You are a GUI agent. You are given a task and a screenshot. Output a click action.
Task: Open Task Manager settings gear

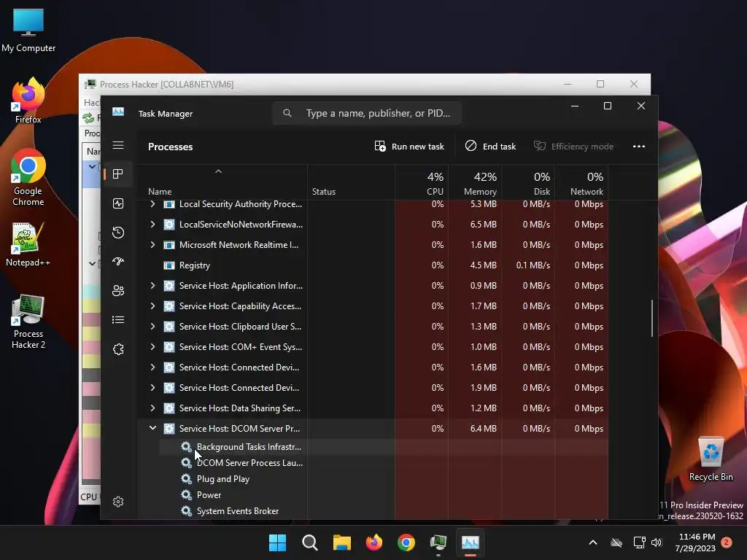click(118, 502)
